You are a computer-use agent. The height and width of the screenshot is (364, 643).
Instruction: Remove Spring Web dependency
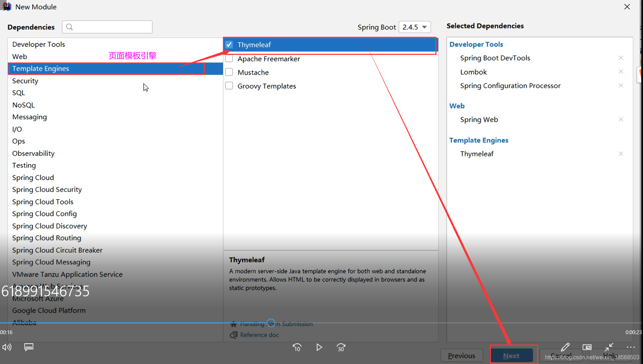(x=621, y=119)
